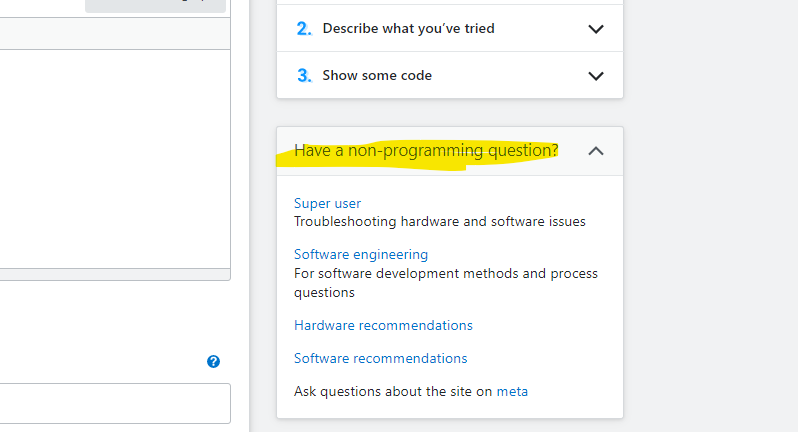
Task: Focus the single-line input field at bottom
Action: pyautogui.click(x=115, y=403)
